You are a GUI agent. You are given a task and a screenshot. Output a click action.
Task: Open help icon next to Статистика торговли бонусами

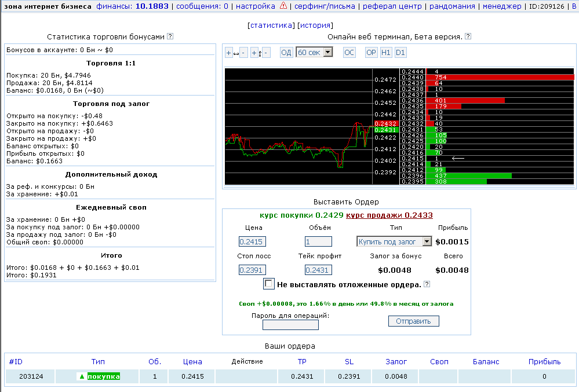170,36
